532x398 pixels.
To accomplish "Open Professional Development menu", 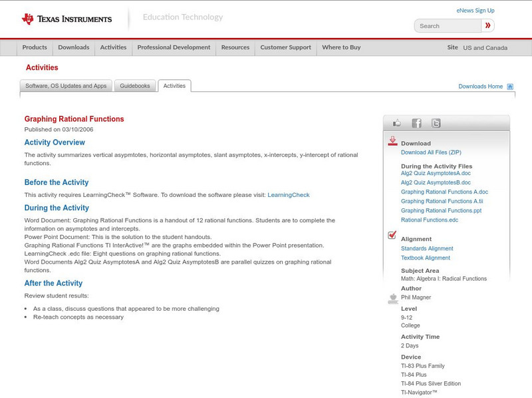I will pyautogui.click(x=174, y=47).
